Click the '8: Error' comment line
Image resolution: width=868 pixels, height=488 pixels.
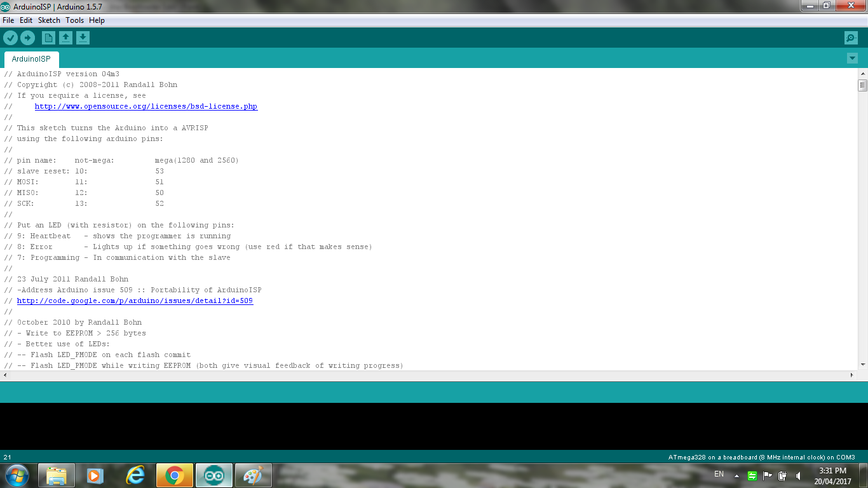tap(188, 247)
